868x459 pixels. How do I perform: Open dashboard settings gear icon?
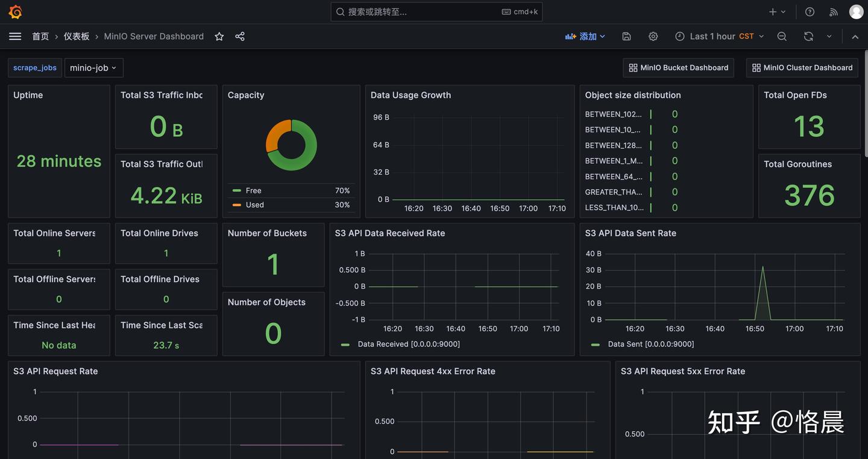coord(653,37)
